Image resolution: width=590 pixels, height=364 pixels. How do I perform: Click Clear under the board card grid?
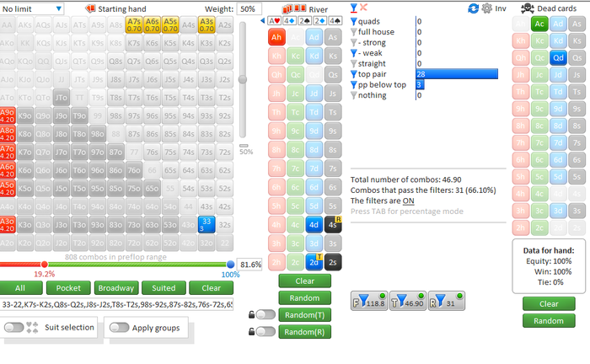point(305,281)
